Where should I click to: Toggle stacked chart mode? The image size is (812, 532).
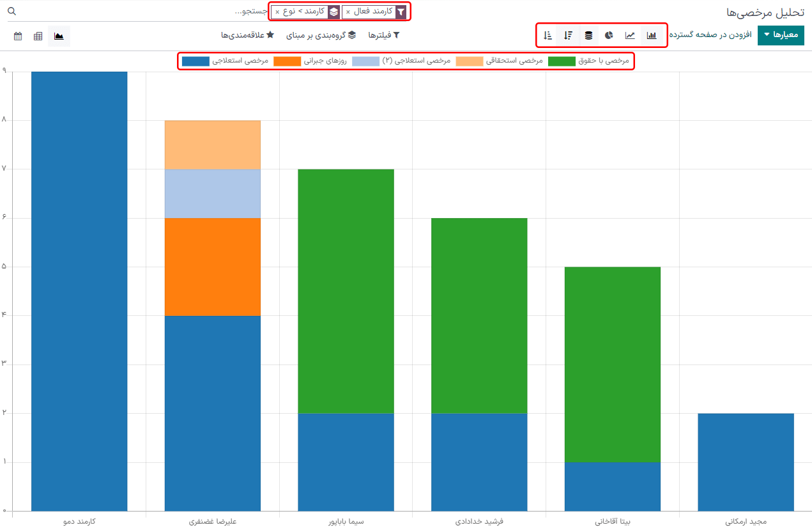588,35
